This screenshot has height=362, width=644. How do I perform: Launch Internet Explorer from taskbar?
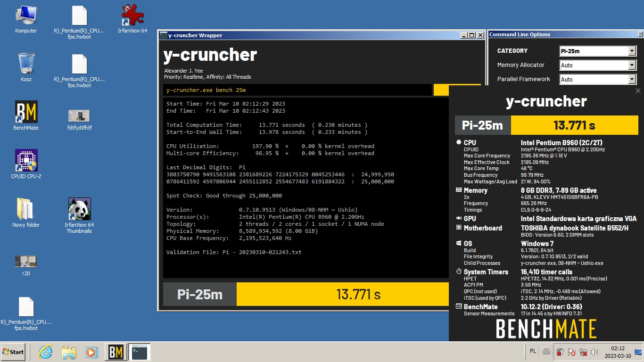pyautogui.click(x=45, y=352)
